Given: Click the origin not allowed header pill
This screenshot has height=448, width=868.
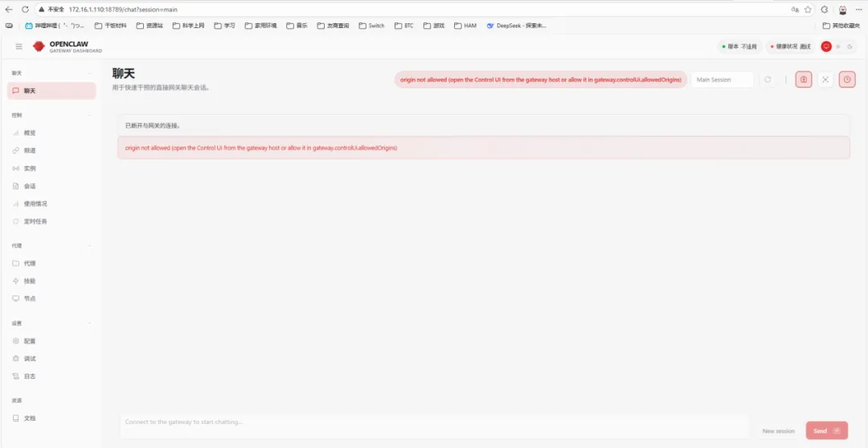Looking at the screenshot, I should pyautogui.click(x=541, y=79).
